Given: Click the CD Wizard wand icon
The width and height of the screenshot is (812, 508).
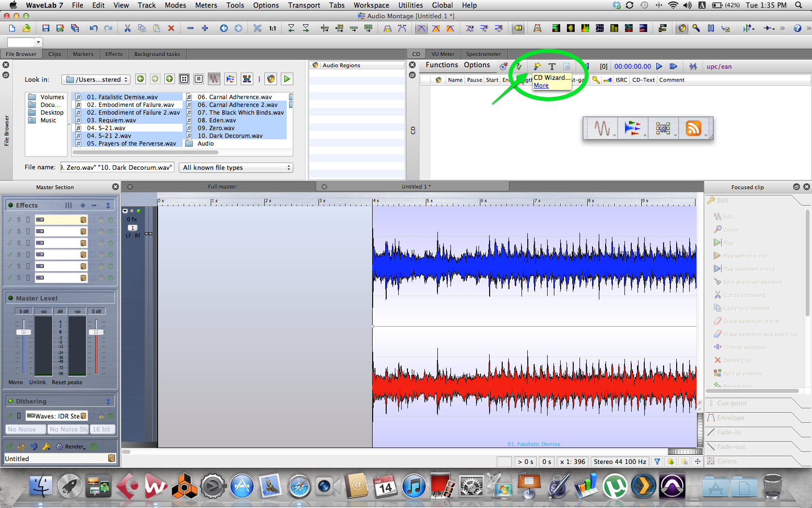Looking at the screenshot, I should pyautogui.click(x=537, y=66).
